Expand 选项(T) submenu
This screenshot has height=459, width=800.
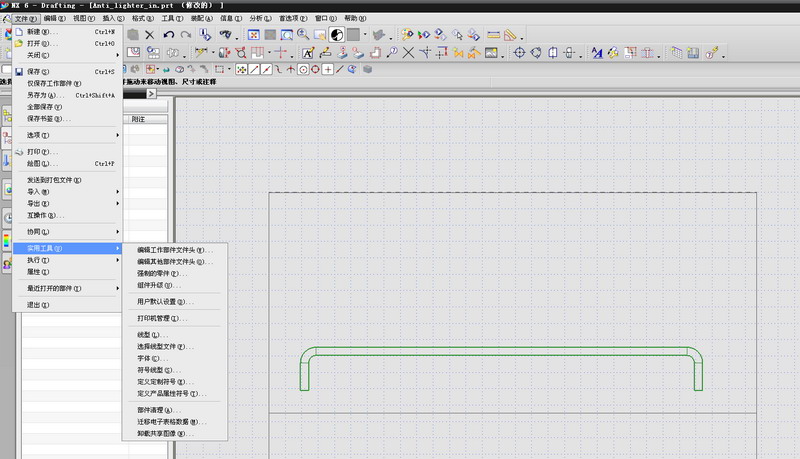[67, 135]
